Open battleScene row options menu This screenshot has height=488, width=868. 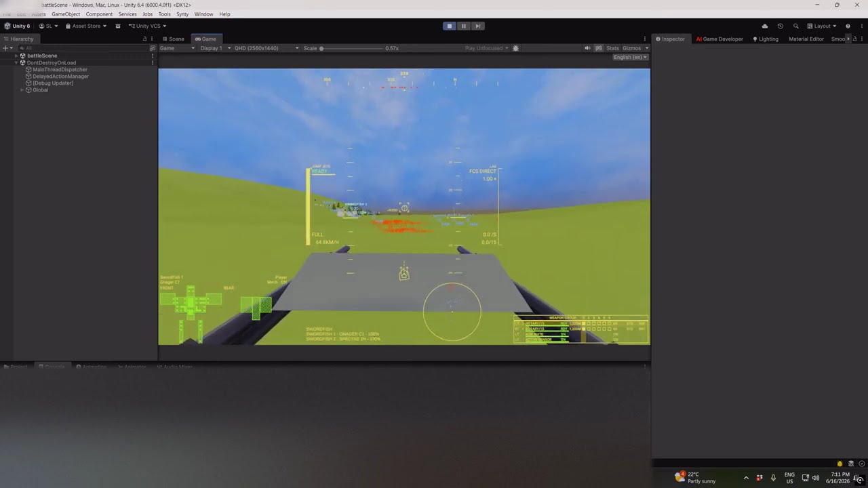point(153,56)
